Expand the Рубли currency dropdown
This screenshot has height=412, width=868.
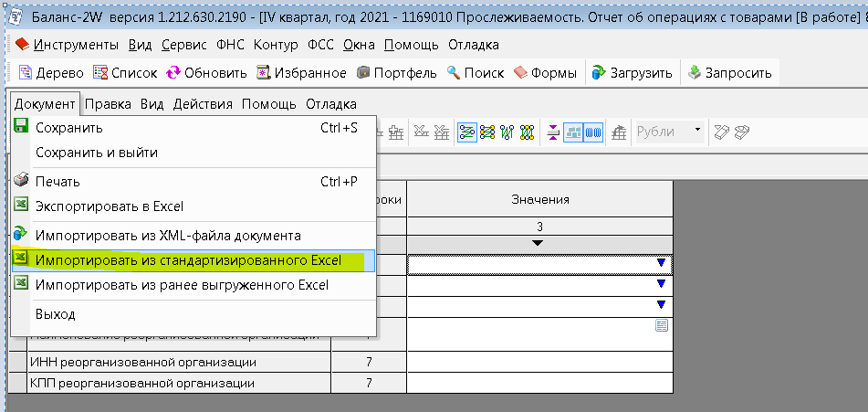697,132
